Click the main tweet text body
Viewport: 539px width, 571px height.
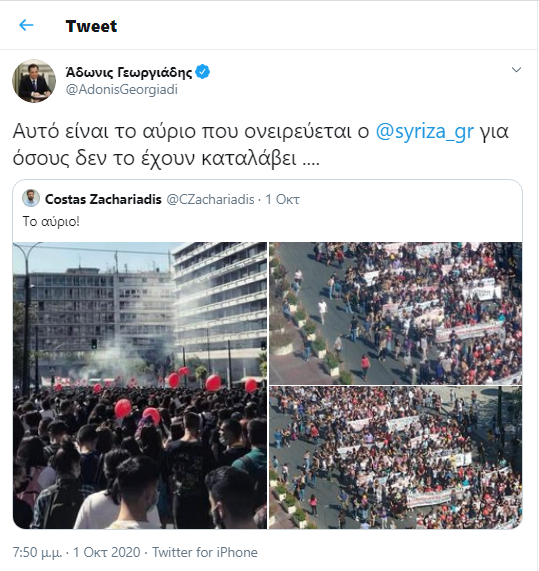tap(260, 145)
